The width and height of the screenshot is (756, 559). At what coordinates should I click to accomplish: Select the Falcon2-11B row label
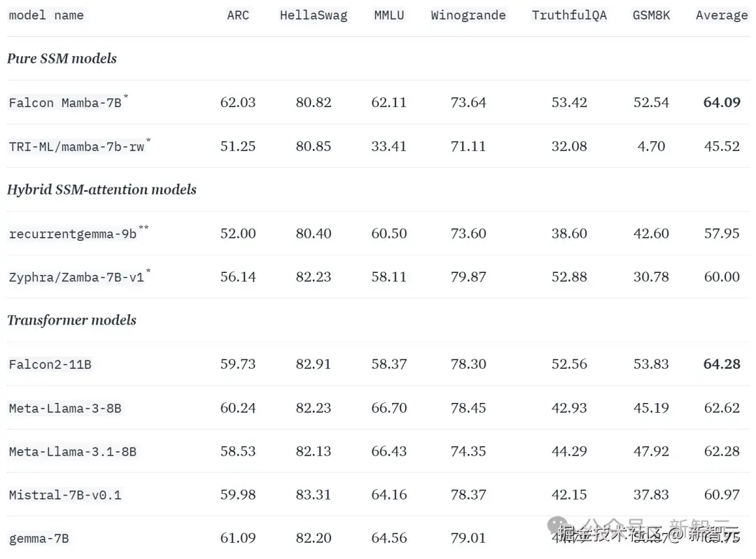pyautogui.click(x=50, y=365)
